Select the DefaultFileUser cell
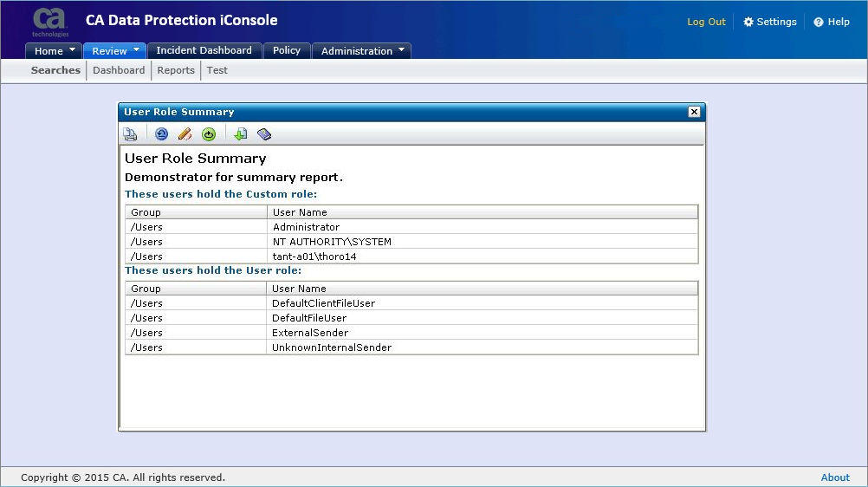The width and height of the screenshot is (868, 487). (x=483, y=318)
